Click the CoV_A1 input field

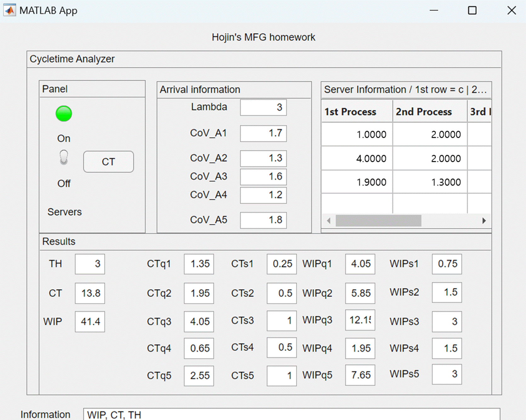(x=263, y=133)
